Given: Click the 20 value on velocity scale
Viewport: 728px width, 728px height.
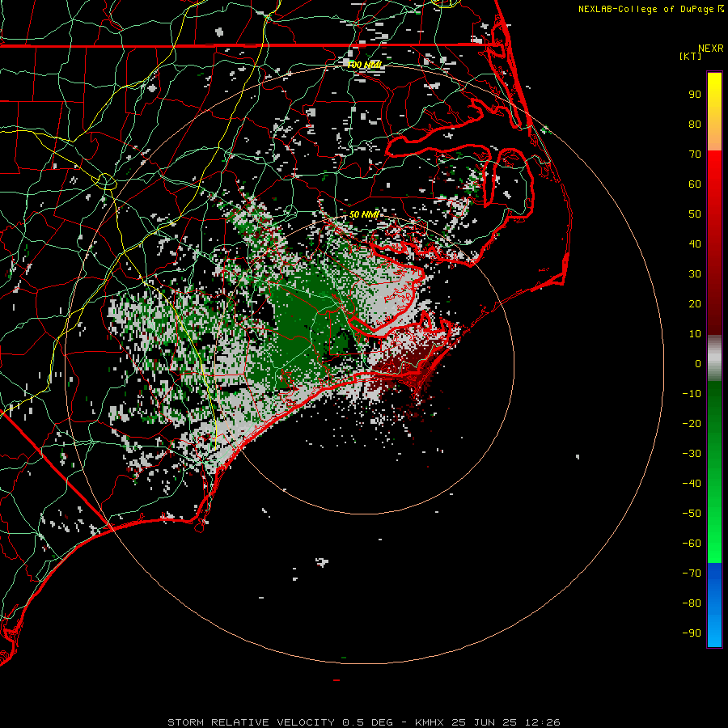Looking at the screenshot, I should tap(695, 304).
